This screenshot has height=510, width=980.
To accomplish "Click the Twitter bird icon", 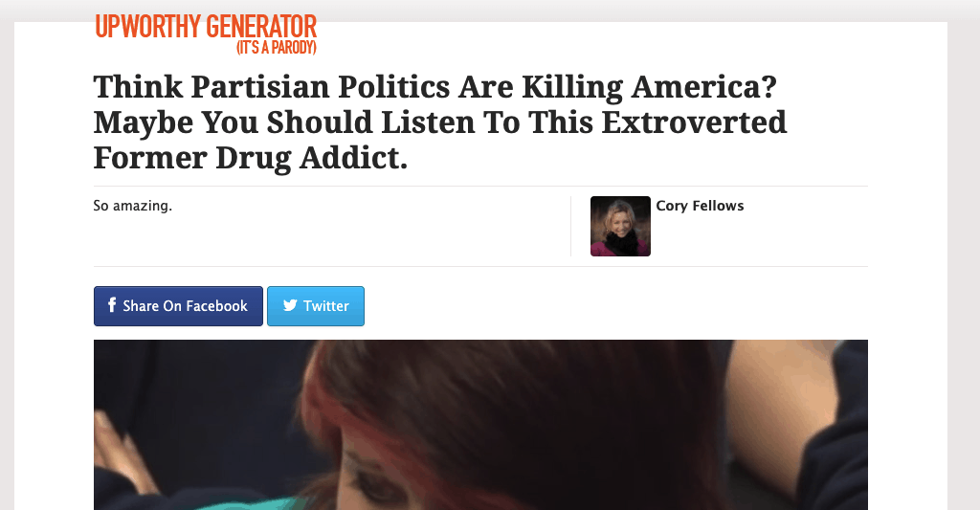I will pos(289,305).
